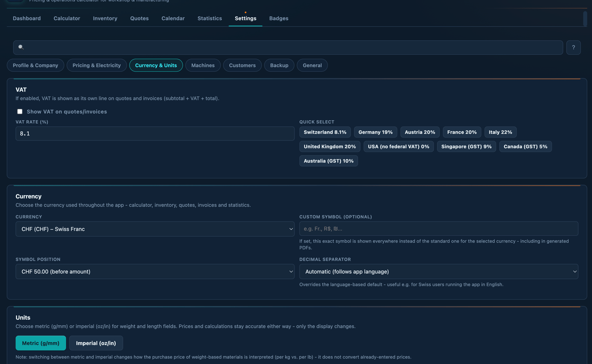Open Pricing & Electricity settings section
Viewport: 592px width, 364px height.
pos(97,65)
